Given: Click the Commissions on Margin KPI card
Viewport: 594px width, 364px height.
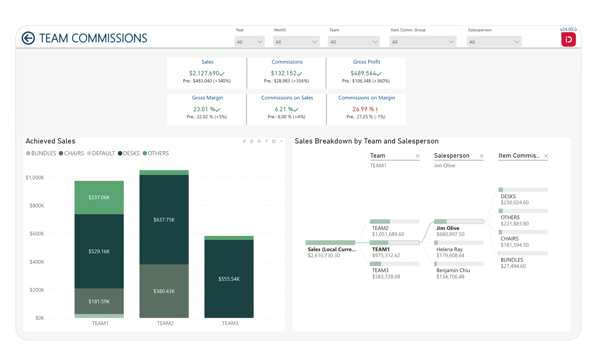Looking at the screenshot, I should pyautogui.click(x=366, y=109).
